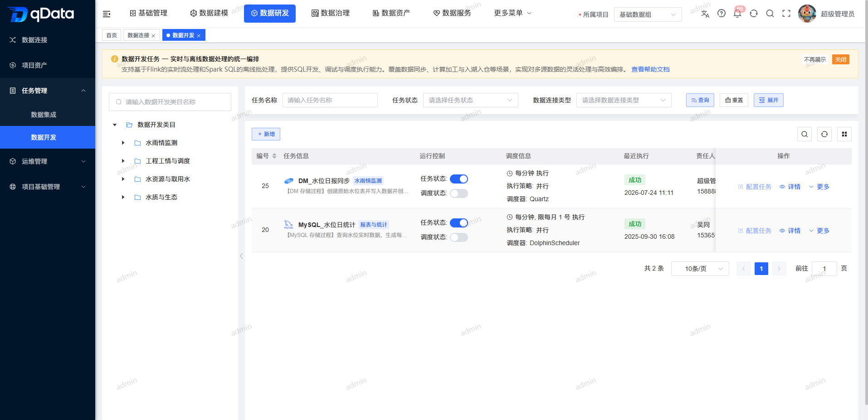Viewport: 868px width, 420px height.
Task: Toggle 任务状态 switch for MySQL_水位日统计
Action: [x=459, y=223]
